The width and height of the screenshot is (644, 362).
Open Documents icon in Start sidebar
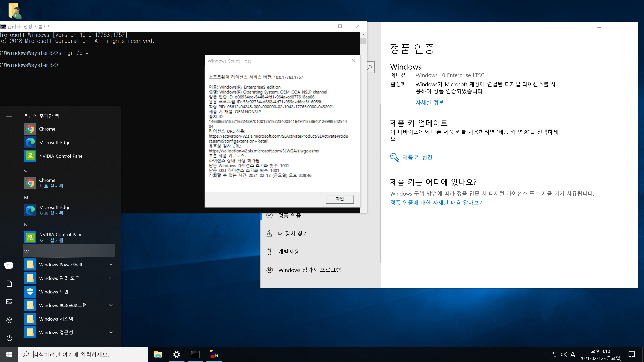9,284
